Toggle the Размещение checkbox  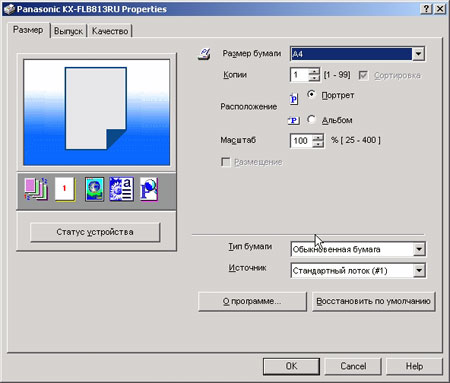coord(226,162)
